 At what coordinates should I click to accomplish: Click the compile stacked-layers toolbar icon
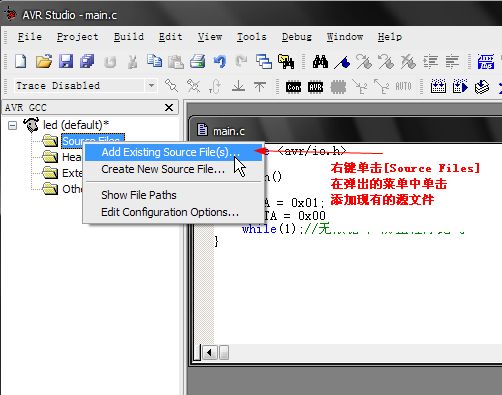(482, 87)
